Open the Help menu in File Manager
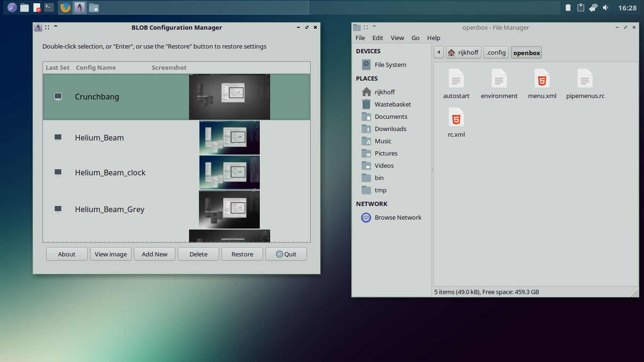Image resolution: width=644 pixels, height=362 pixels. [434, 38]
